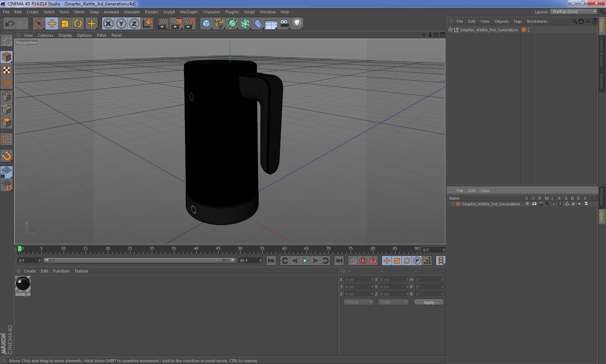
Task: Click the H rotation input field
Action: (x=430, y=280)
